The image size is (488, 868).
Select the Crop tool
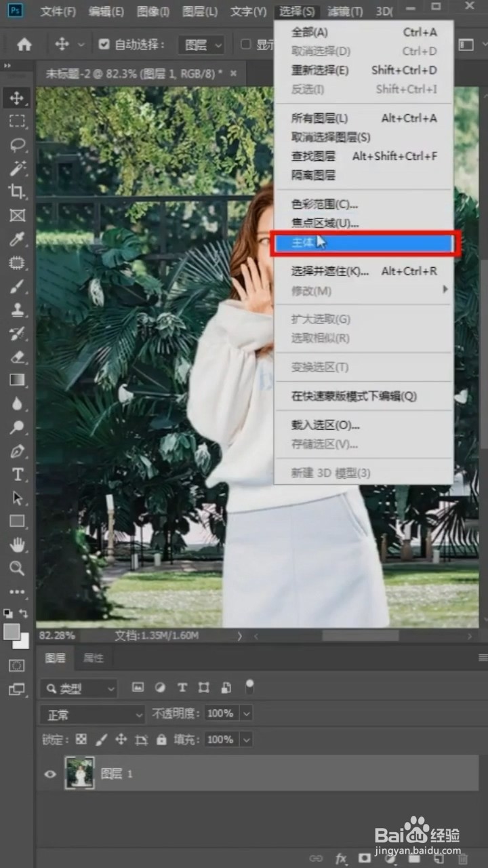pyautogui.click(x=17, y=192)
